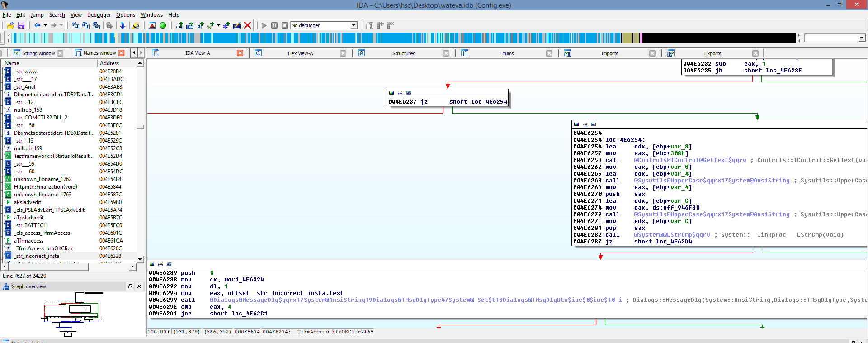This screenshot has height=343, width=868.
Task: Click the search text binoculars icon
Action: pos(86,25)
